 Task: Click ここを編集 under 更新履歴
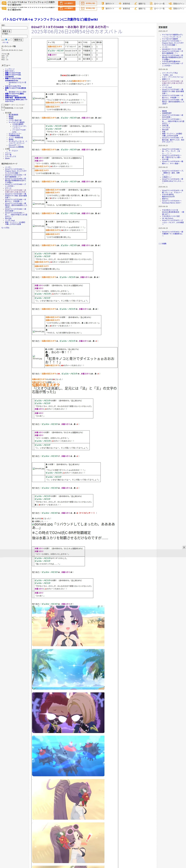162,243
